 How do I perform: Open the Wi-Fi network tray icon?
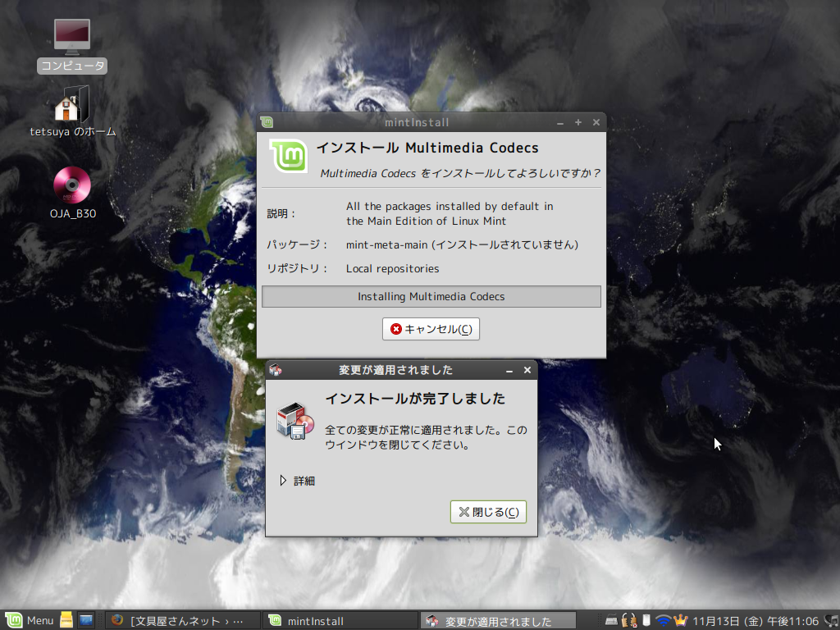(x=664, y=620)
